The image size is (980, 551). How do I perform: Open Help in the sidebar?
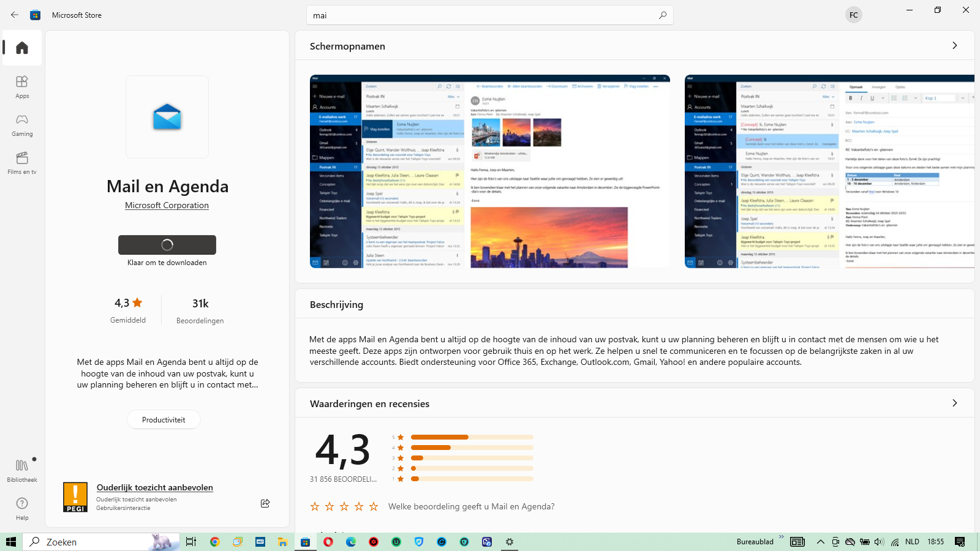click(x=22, y=509)
